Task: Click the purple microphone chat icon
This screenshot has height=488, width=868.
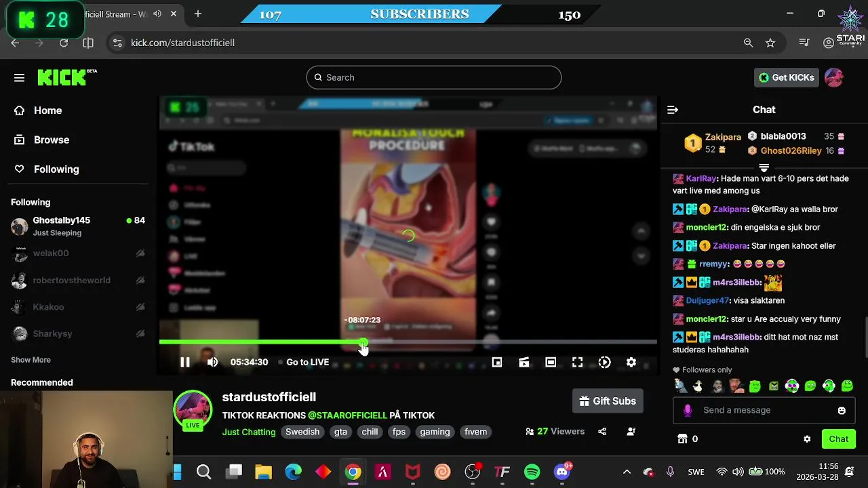Action: coord(688,410)
